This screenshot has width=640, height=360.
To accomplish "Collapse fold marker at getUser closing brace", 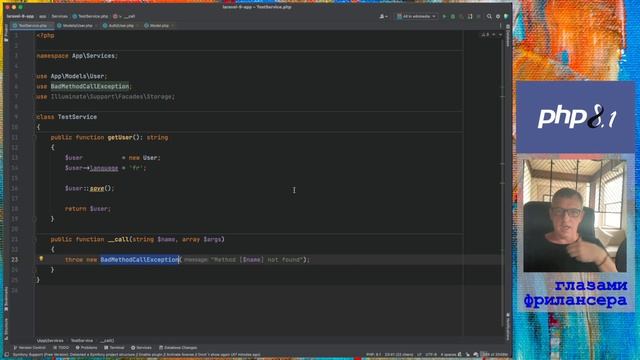I will pos(35,219).
